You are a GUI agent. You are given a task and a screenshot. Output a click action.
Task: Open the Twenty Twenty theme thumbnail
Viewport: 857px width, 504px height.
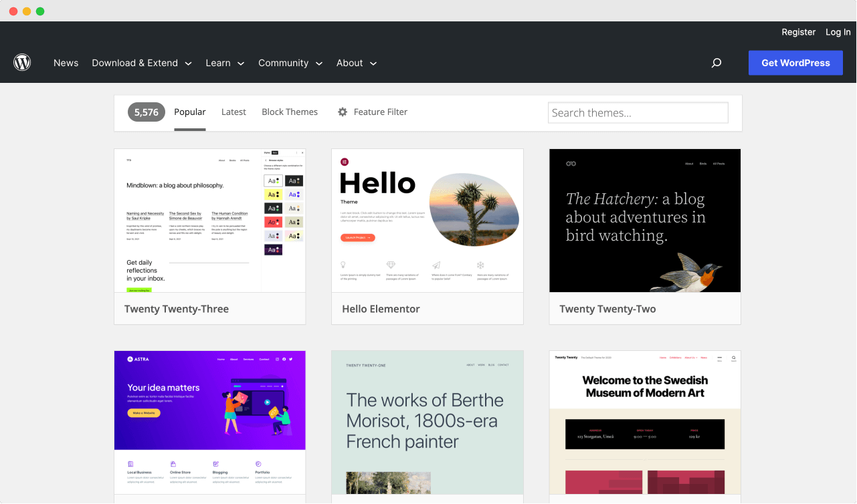(645, 422)
